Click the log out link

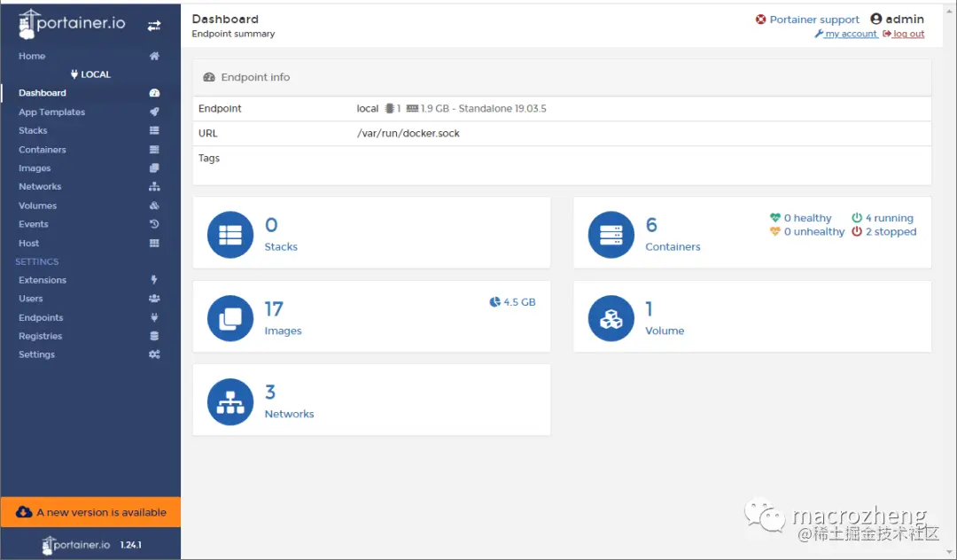(903, 34)
